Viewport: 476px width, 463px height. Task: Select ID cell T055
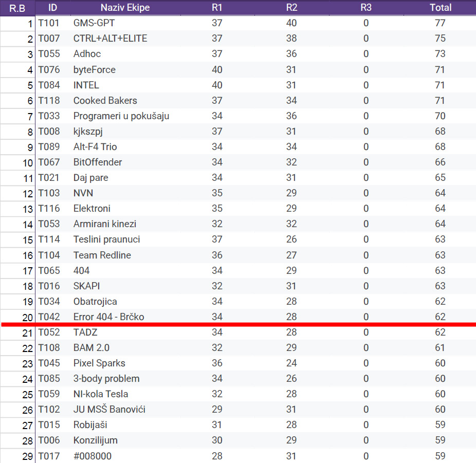[x=49, y=54]
